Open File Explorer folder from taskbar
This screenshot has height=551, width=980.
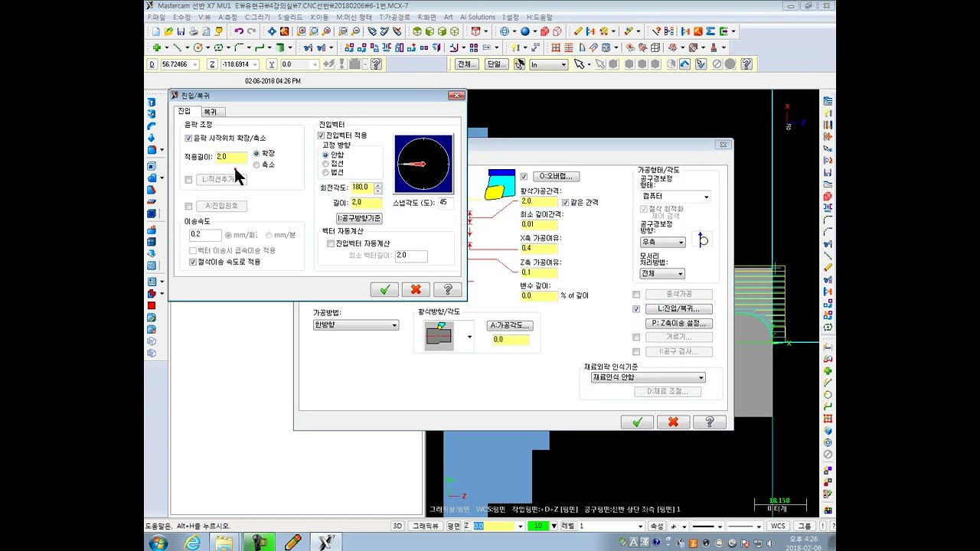point(224,543)
